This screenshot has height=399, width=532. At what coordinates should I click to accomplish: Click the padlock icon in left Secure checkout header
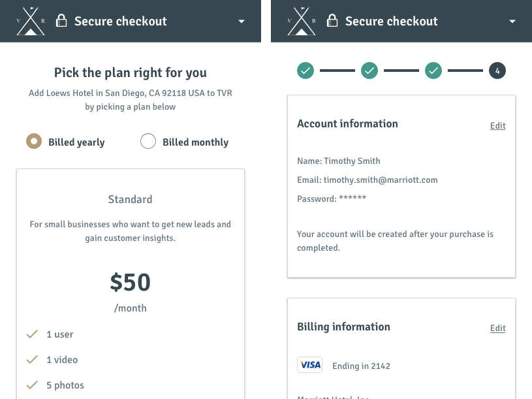61,21
